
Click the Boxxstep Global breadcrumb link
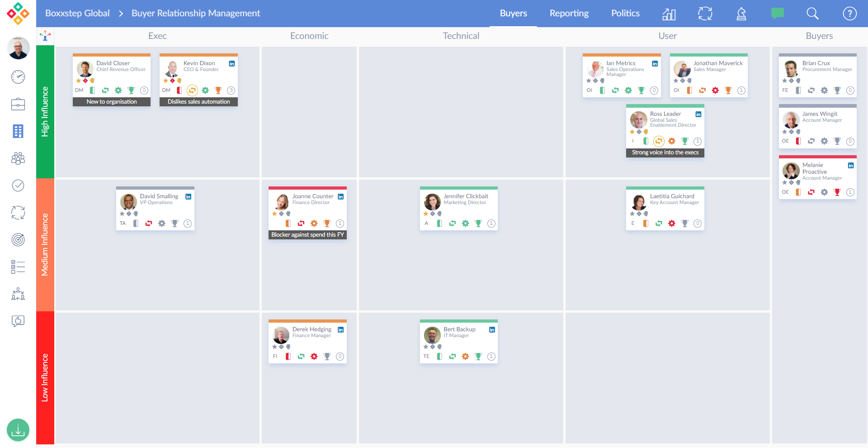pyautogui.click(x=77, y=14)
